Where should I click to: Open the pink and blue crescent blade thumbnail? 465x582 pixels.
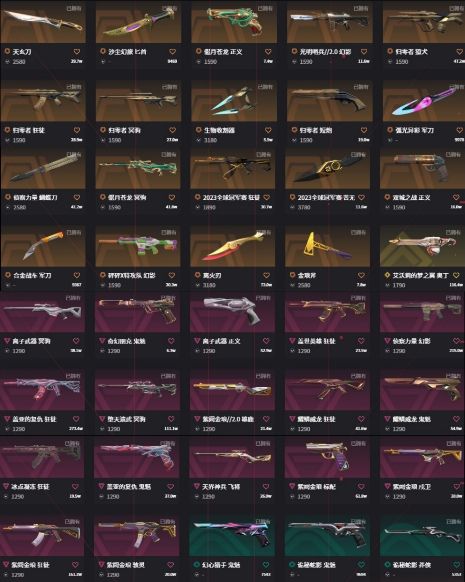(424, 100)
